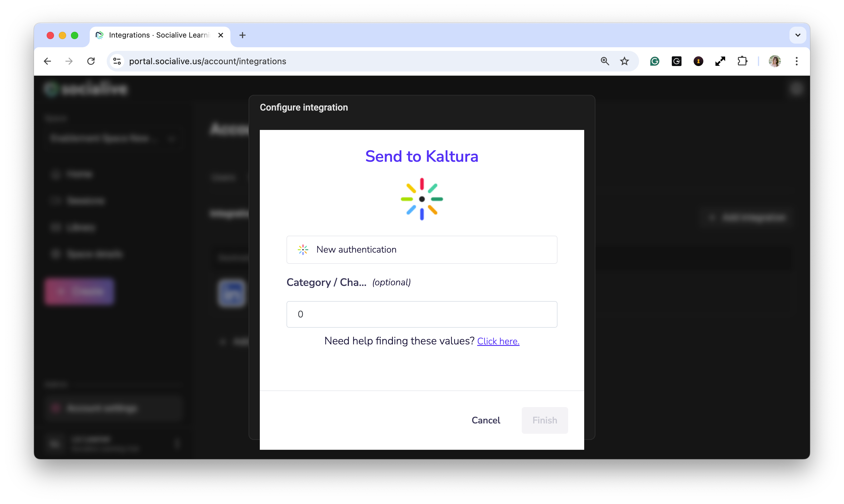Expand the tab search chevron
This screenshot has height=504, width=844.
click(x=797, y=35)
